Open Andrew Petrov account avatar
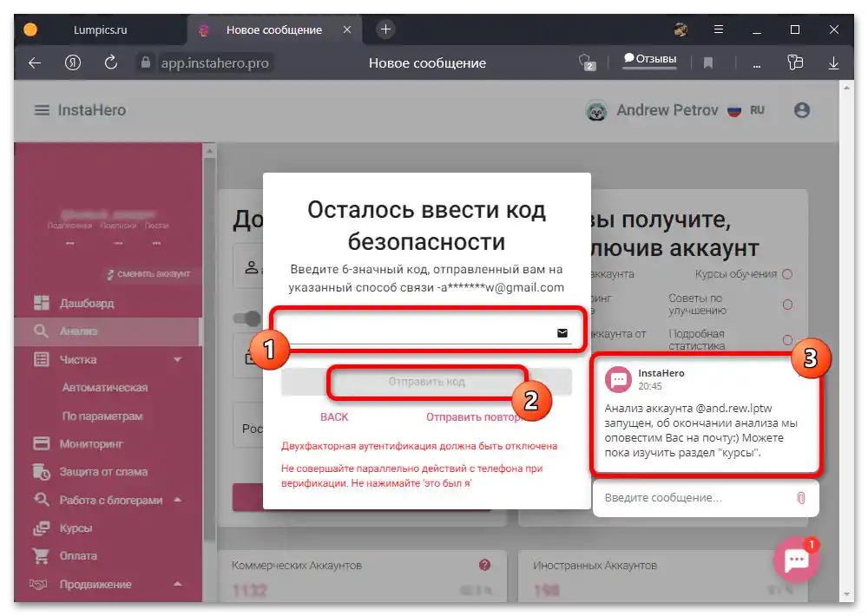Screen dimensions: 868x616 (596, 111)
